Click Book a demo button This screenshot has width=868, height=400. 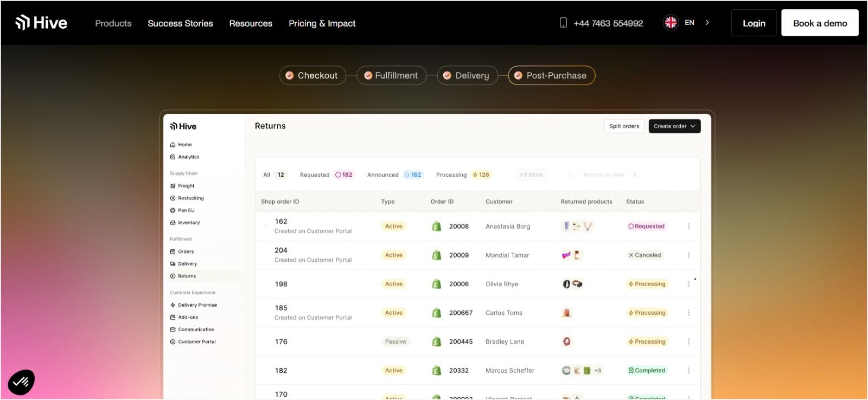[x=820, y=23]
